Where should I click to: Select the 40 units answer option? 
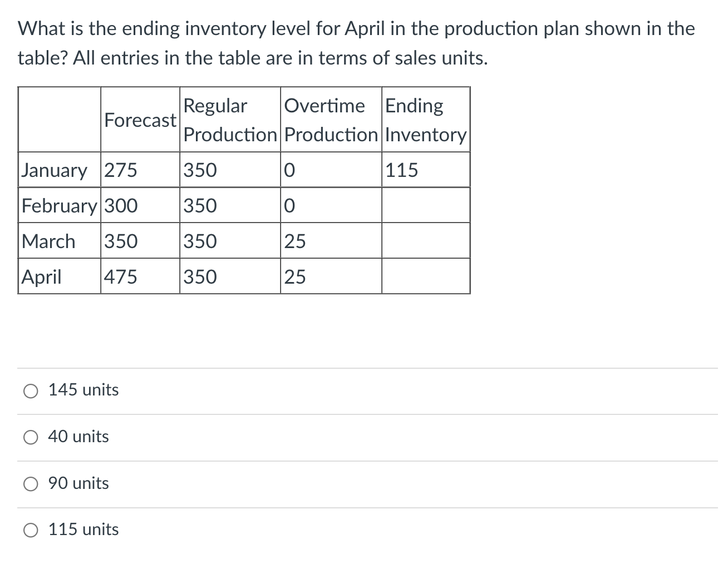[x=31, y=437]
